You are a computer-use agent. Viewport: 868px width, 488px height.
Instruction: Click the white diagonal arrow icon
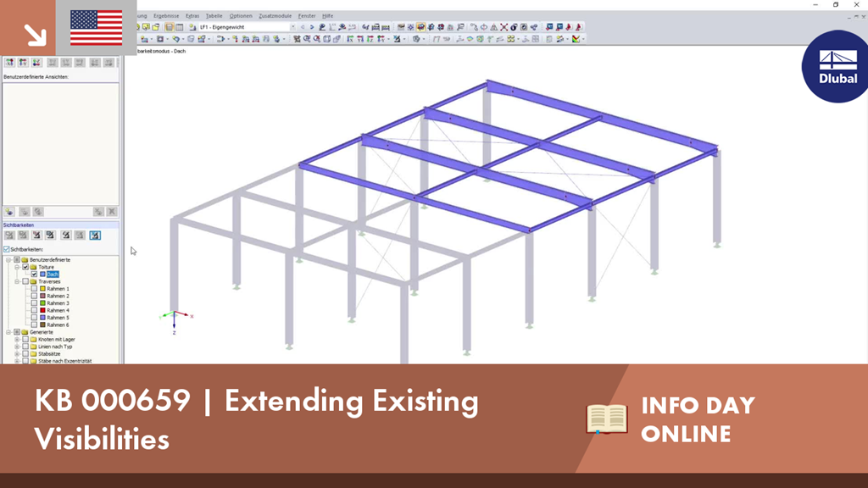[x=35, y=34]
